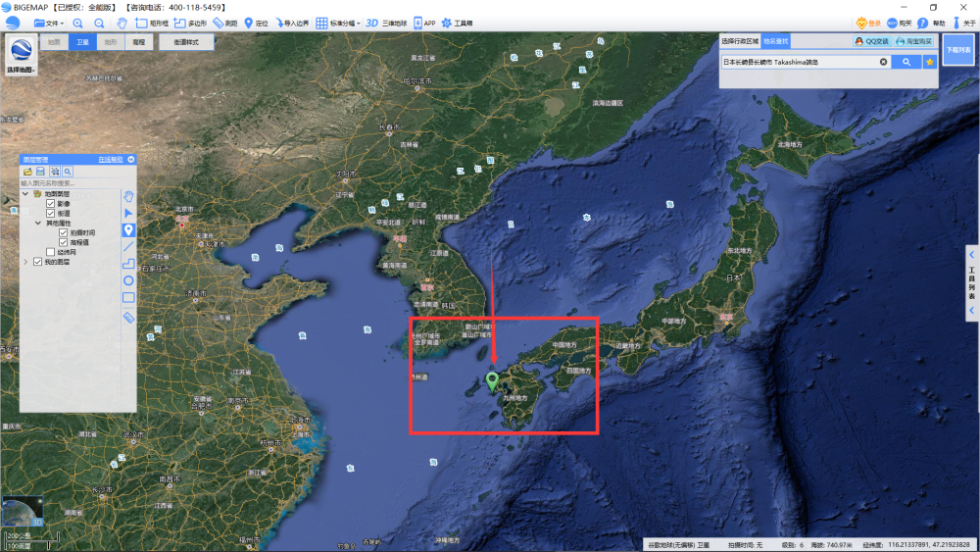Click the 淘宝购买 Taobao purchase button
The image size is (980, 552).
tap(914, 41)
